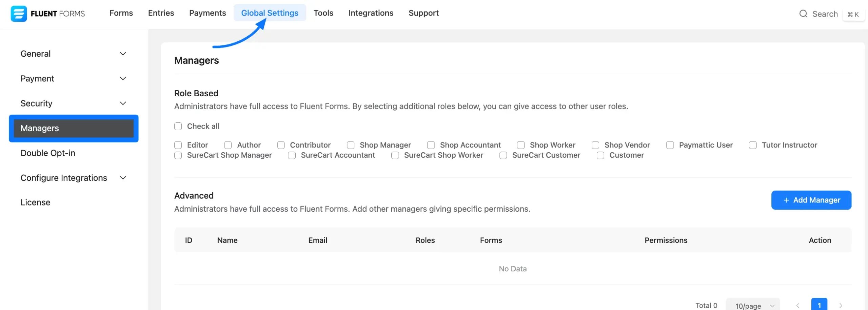Open the Entries menu
Viewport: 868px width, 310px height.
161,13
